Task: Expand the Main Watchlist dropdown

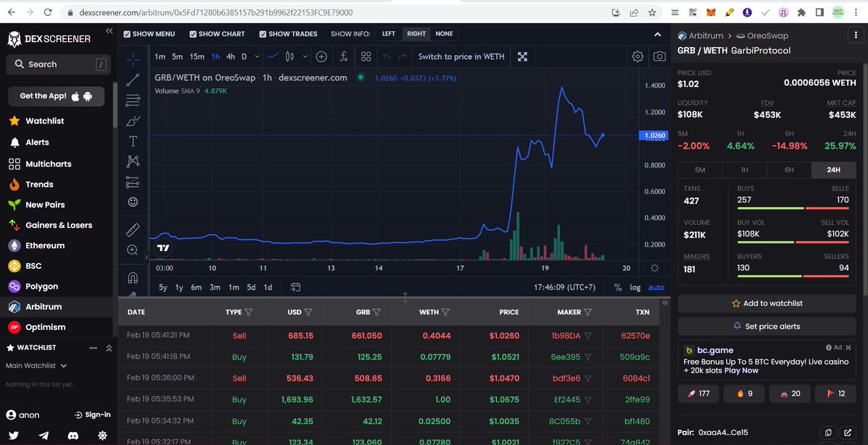Action: coord(36,366)
